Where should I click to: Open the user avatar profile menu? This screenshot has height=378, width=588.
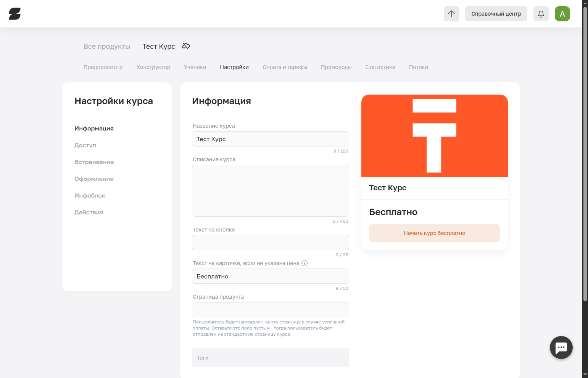tap(562, 14)
